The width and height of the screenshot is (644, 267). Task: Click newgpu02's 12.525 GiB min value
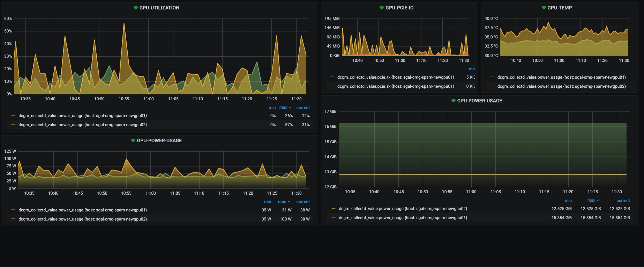click(561, 209)
